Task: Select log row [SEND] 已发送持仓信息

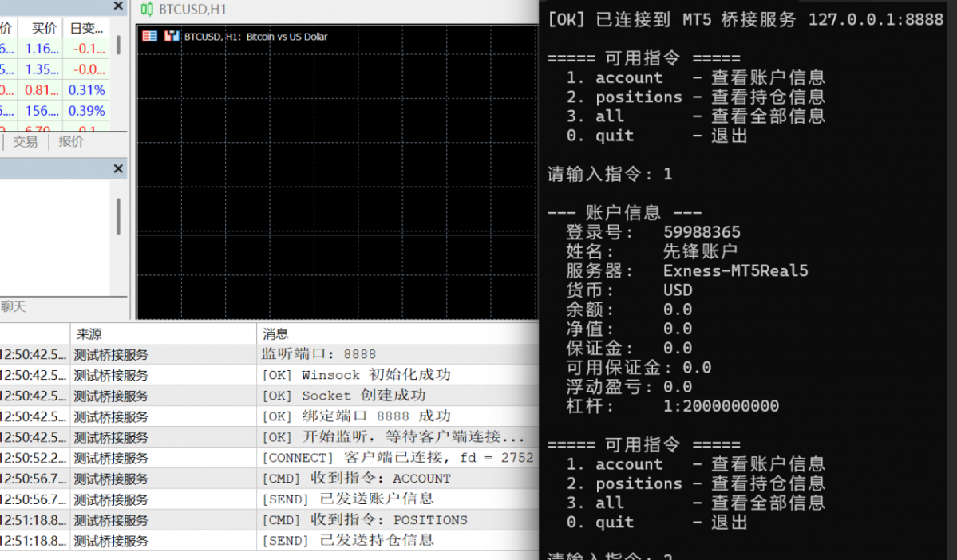Action: pos(269,541)
